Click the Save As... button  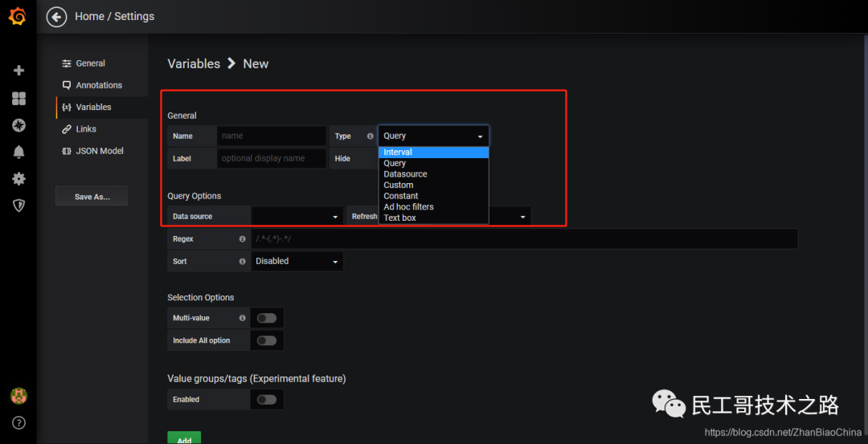click(x=92, y=197)
